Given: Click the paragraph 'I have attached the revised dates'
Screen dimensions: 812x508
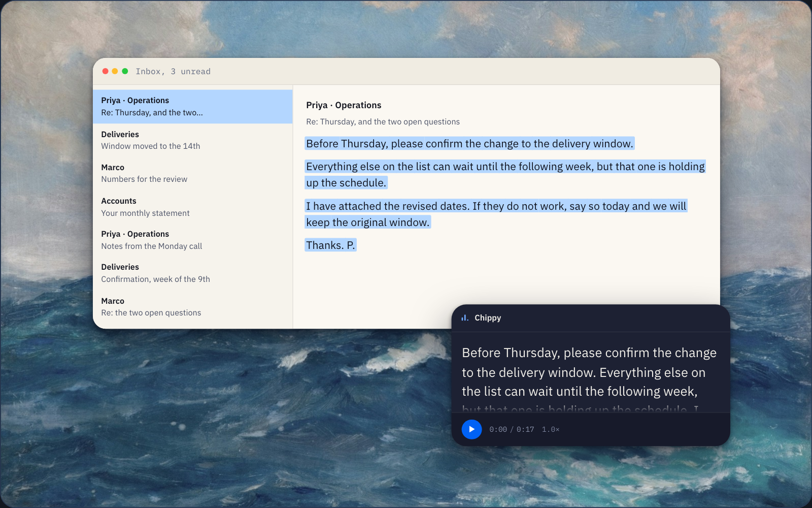Looking at the screenshot, I should click(496, 214).
